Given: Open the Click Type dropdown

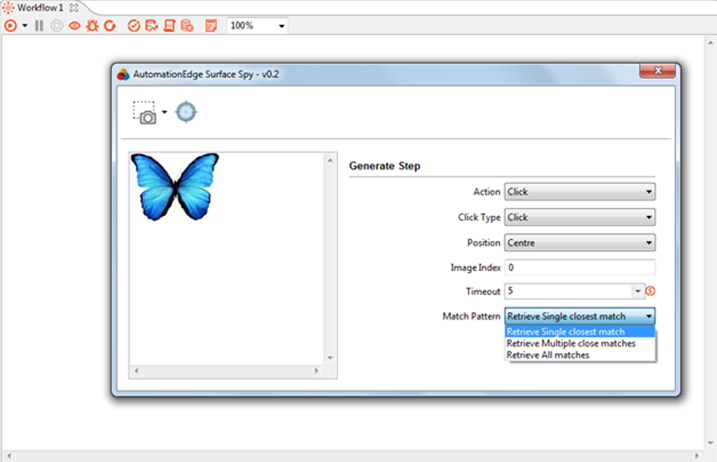Looking at the screenshot, I should click(580, 217).
